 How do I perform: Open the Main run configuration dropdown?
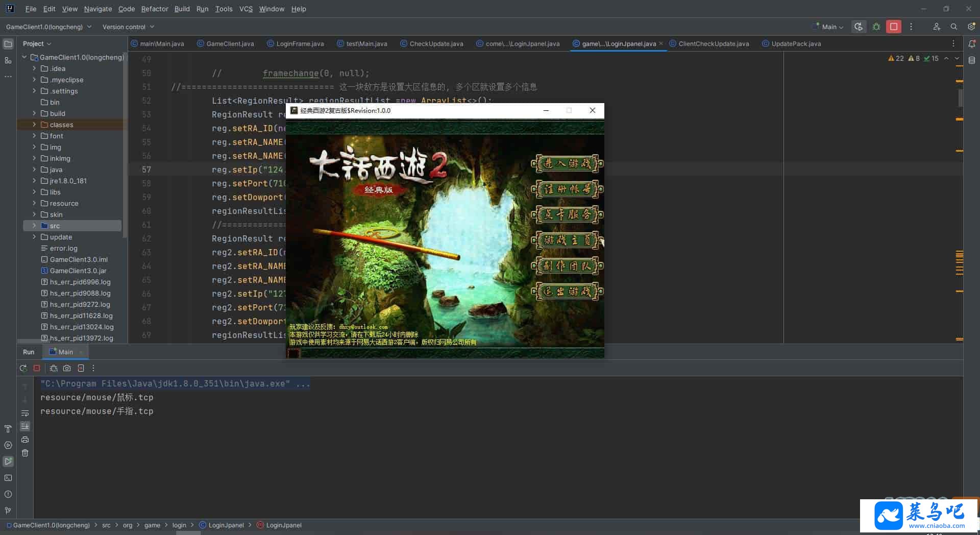828,27
